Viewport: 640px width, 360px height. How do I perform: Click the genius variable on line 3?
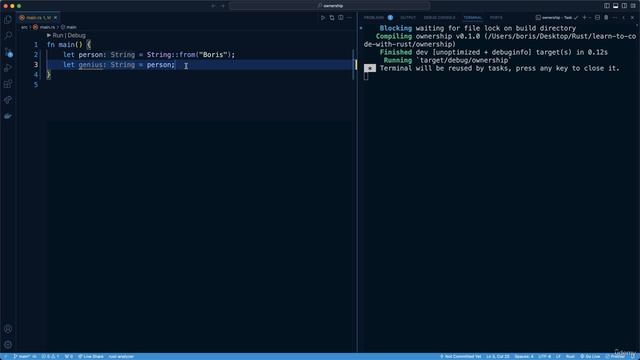tap(91, 64)
